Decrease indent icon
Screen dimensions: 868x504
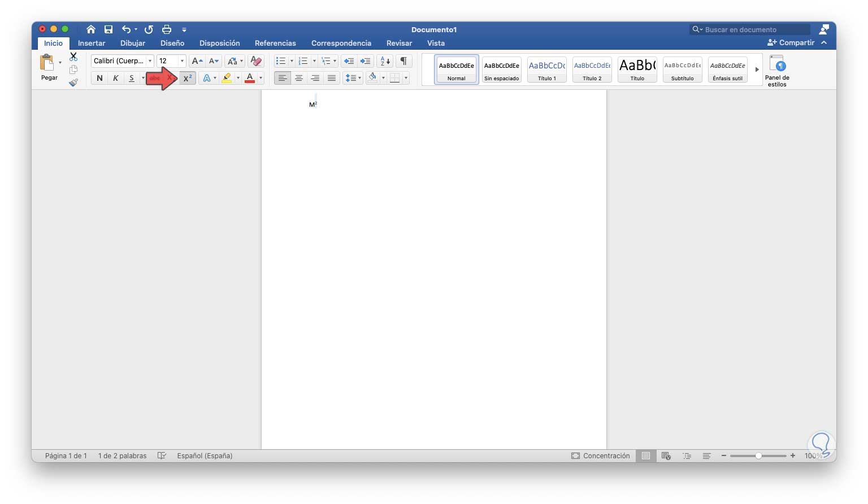click(x=349, y=61)
